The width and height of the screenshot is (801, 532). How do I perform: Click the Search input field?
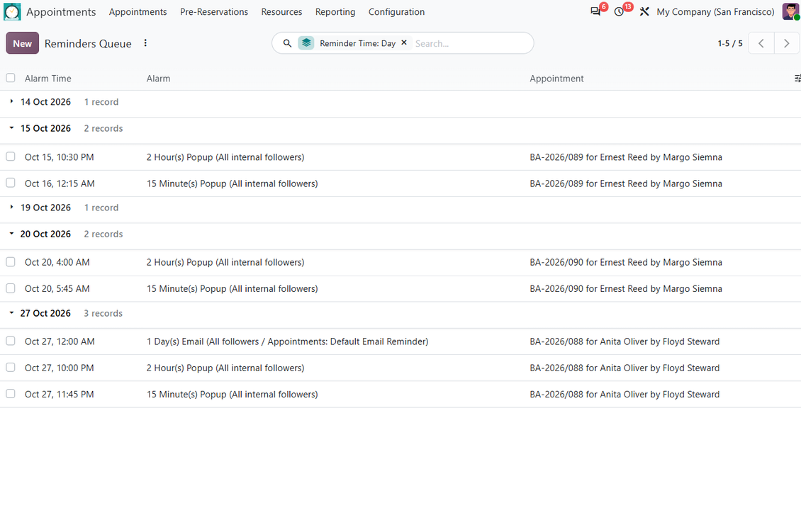point(471,43)
